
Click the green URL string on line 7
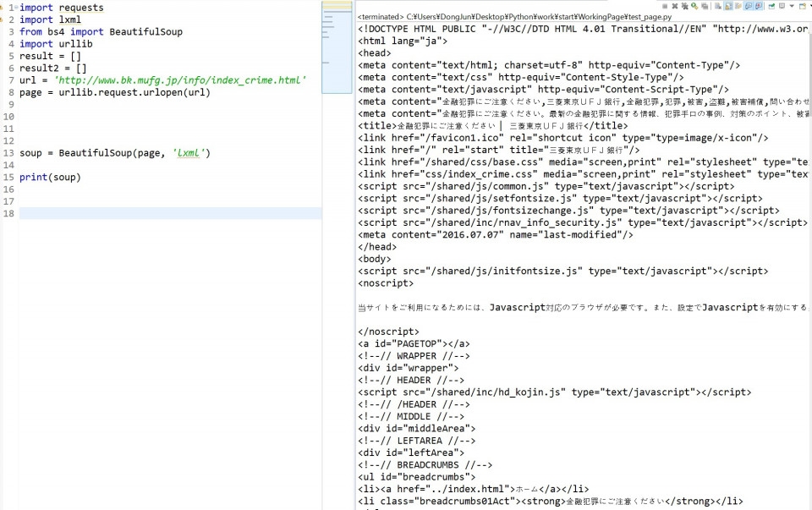coord(179,80)
